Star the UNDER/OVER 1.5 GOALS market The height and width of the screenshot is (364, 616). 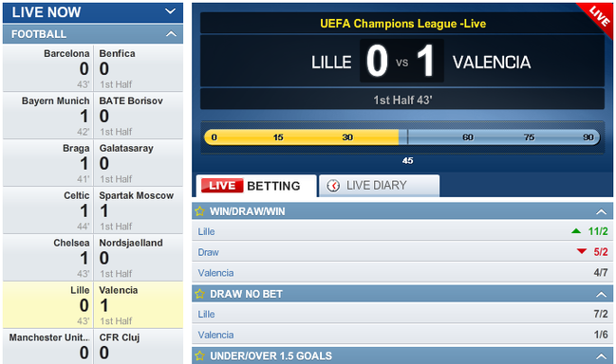pos(199,355)
